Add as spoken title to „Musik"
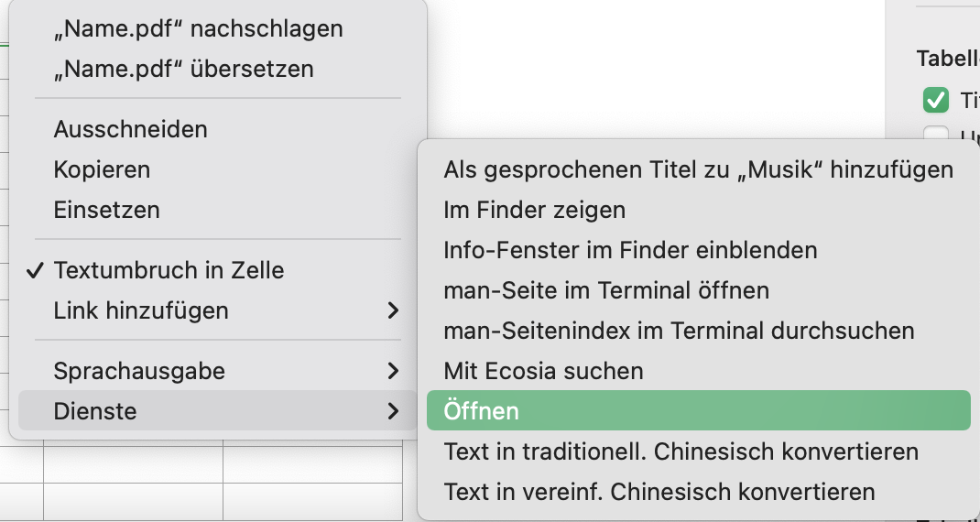 click(698, 169)
